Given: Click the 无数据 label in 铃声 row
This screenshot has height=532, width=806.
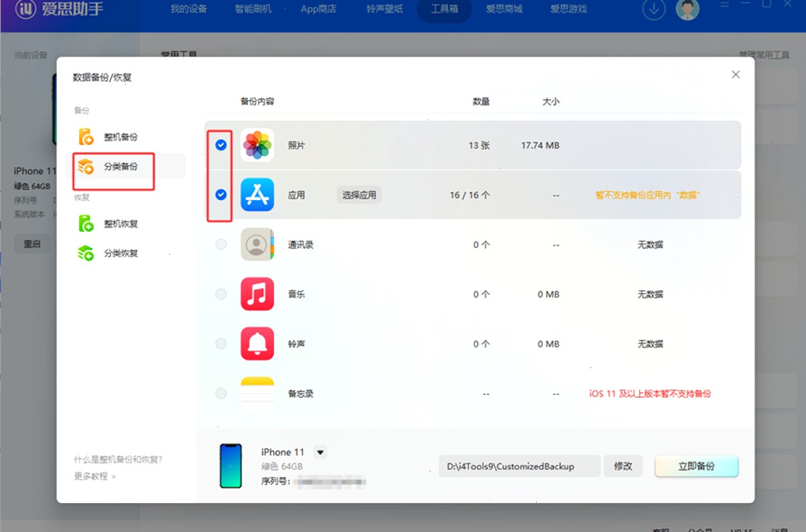Looking at the screenshot, I should 650,344.
